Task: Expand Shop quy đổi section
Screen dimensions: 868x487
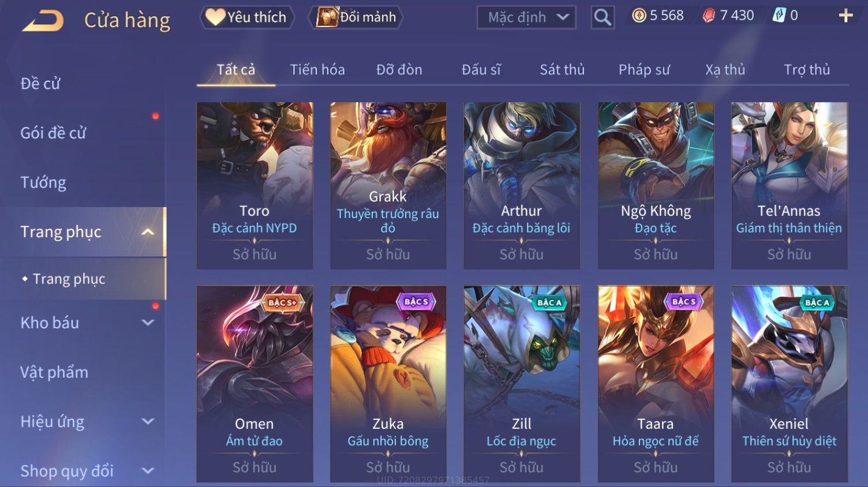Action: pyautogui.click(x=148, y=471)
